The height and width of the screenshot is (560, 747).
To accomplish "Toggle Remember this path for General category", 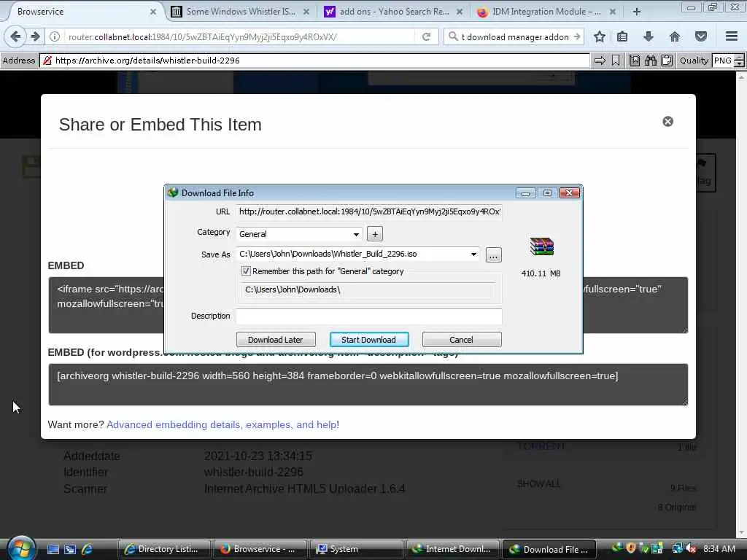I will 246,271.
